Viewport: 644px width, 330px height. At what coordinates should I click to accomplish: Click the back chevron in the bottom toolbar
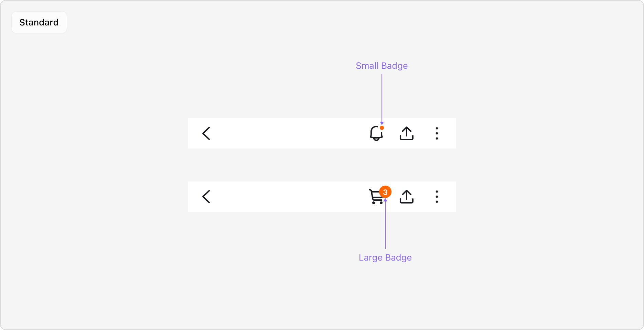click(x=206, y=197)
